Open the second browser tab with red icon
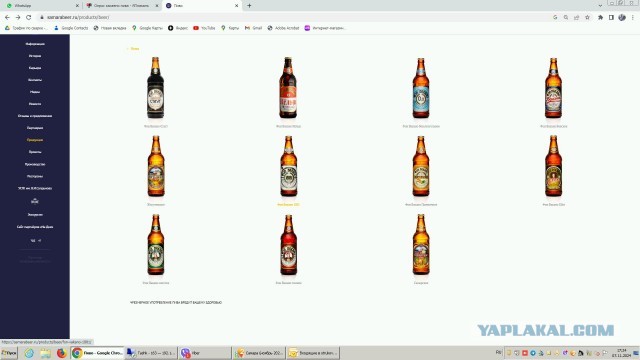The height and width of the screenshot is (360, 640). (122, 6)
